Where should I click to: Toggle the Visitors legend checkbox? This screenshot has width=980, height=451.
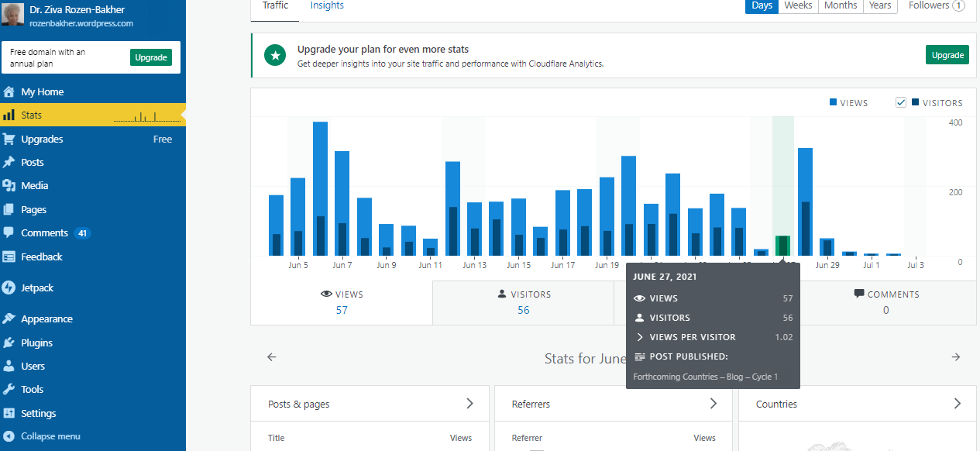point(900,102)
